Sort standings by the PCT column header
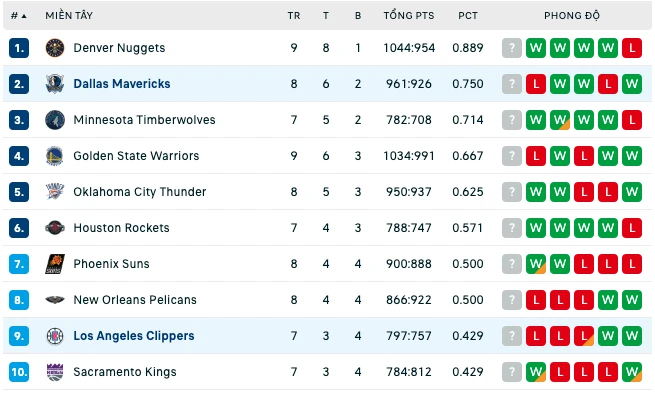 coord(467,16)
